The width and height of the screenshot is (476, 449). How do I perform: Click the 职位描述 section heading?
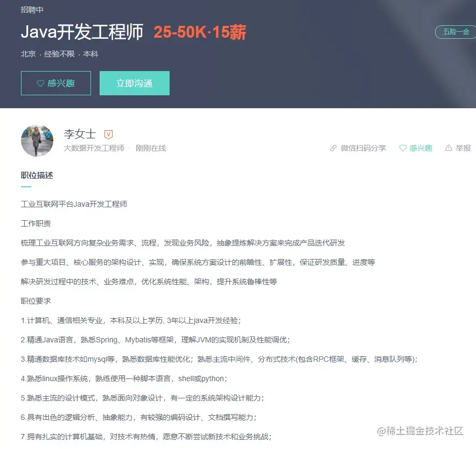click(x=37, y=176)
